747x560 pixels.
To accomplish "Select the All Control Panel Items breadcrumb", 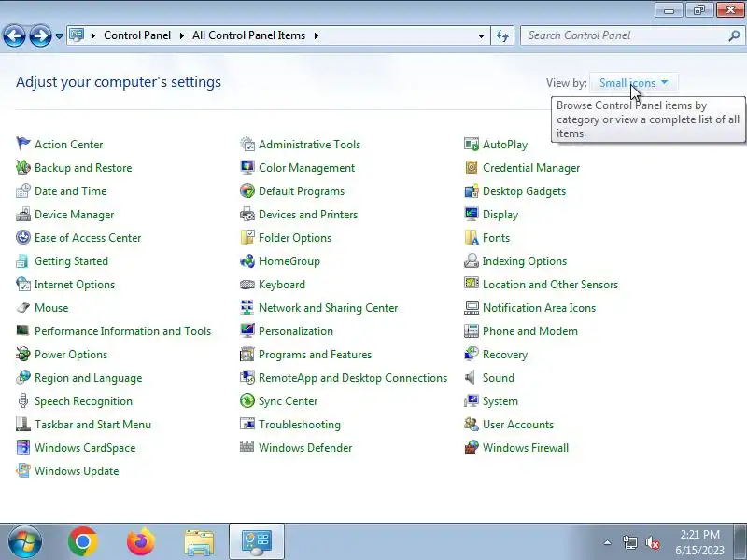I will [x=248, y=35].
